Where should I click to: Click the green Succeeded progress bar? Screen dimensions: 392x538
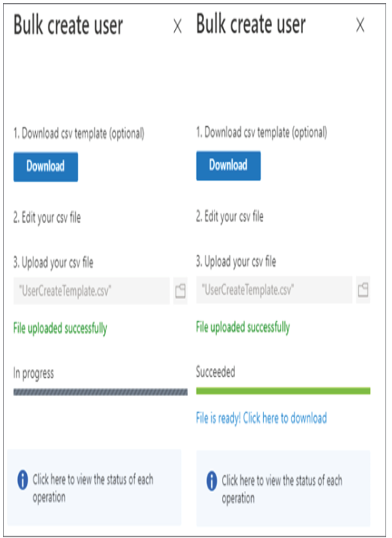click(283, 391)
